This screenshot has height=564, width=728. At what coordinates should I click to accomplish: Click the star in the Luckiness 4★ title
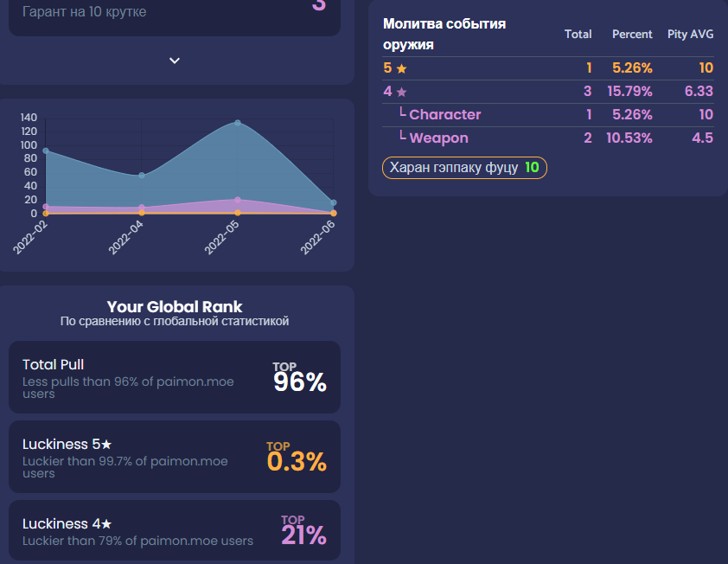[x=106, y=524]
